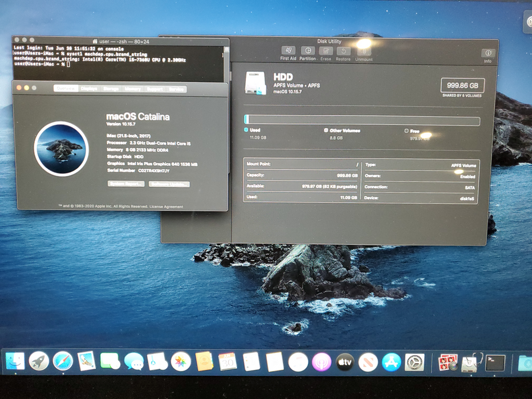Click the HDD drive icon in Disk Utility
Screen dimensions: 532x399
[255, 83]
